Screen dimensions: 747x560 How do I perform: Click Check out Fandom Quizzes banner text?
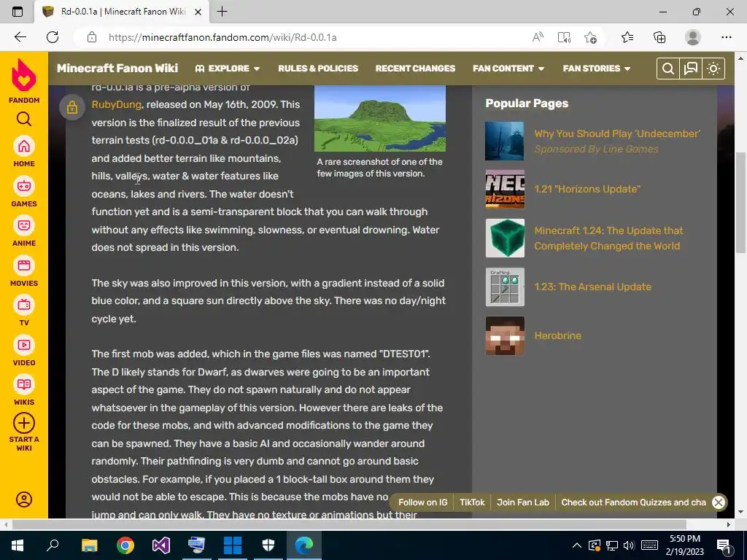pos(633,502)
